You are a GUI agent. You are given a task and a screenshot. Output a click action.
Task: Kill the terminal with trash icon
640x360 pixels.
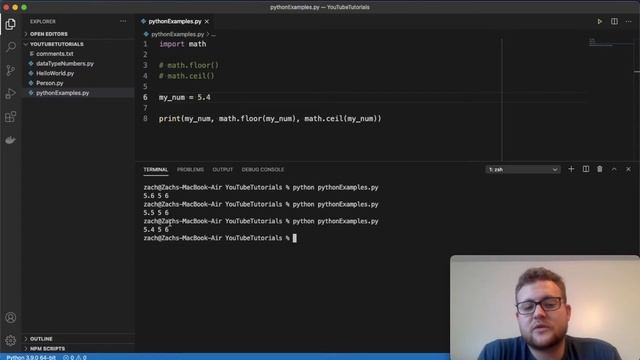click(x=600, y=169)
